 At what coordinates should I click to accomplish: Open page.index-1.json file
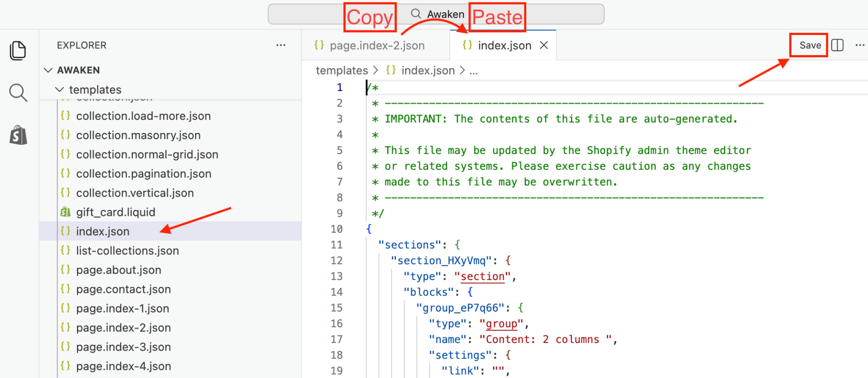(123, 308)
